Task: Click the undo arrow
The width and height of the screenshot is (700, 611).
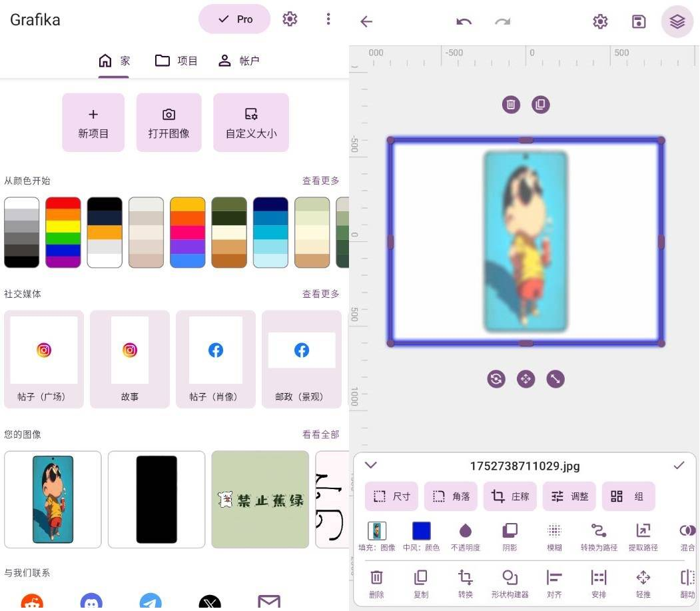Action: [464, 22]
